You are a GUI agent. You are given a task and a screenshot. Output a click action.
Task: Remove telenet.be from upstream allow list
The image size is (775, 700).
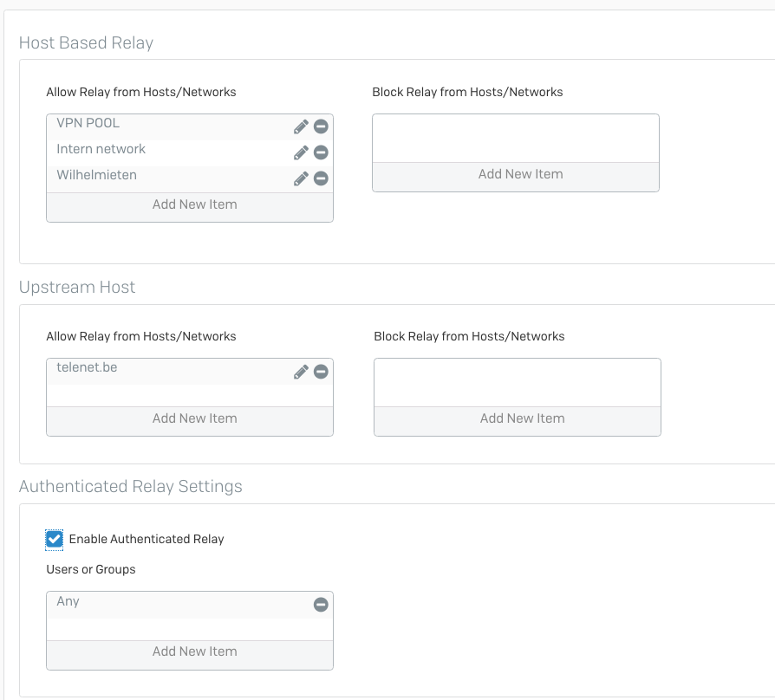pyautogui.click(x=321, y=372)
